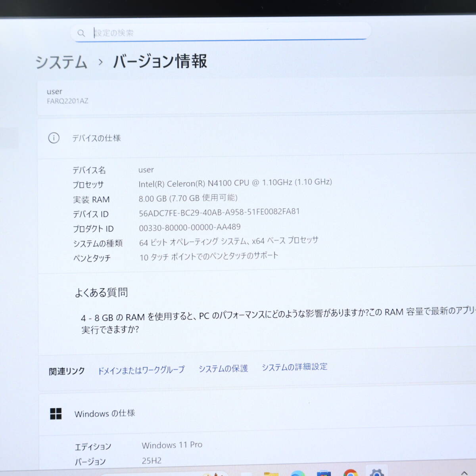Screen dimensions: 476x476
Task: Click the バージョン情報 page title
Action: (x=160, y=61)
